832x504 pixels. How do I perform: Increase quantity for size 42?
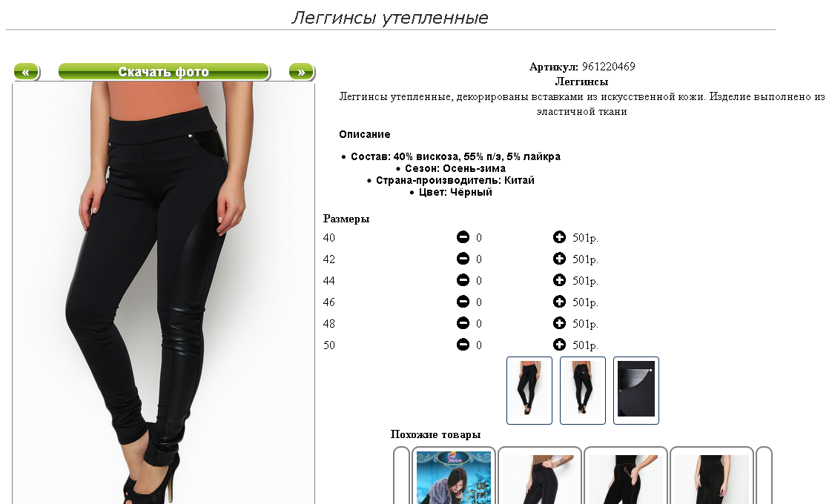(559, 259)
